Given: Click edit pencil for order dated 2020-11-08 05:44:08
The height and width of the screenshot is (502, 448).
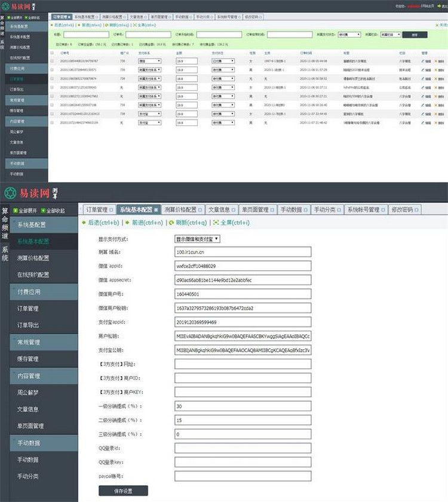Looking at the screenshot, I should click(x=423, y=61).
